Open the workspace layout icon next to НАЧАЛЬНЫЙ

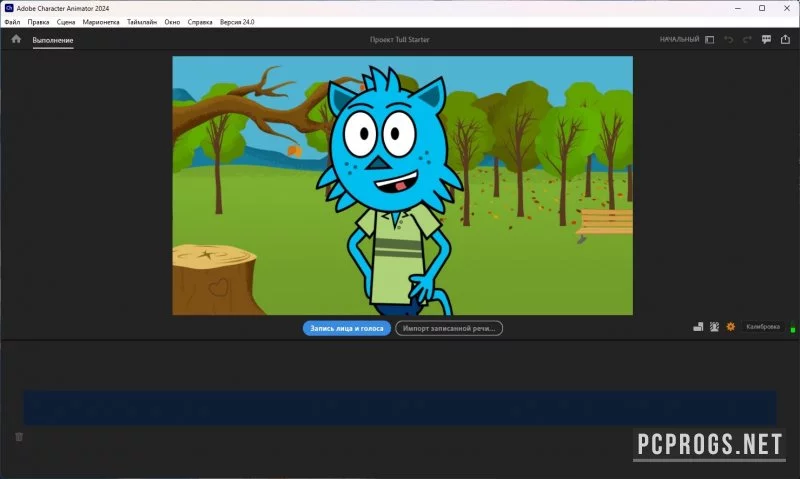(709, 39)
